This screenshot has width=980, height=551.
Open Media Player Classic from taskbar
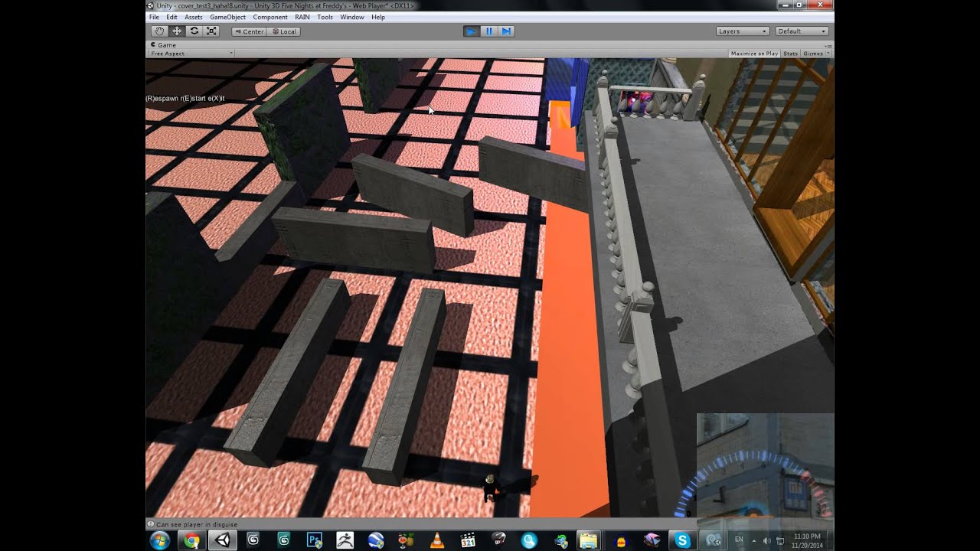pyautogui.click(x=468, y=540)
